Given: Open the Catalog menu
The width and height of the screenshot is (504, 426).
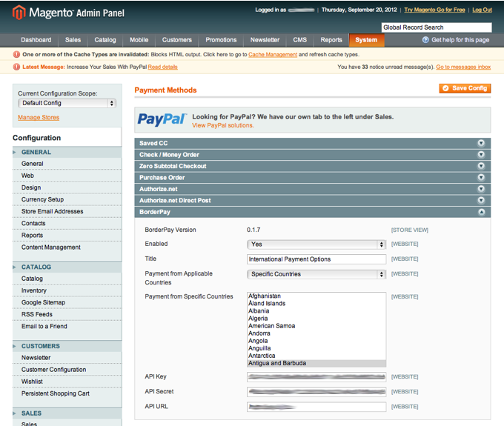Looking at the screenshot, I should (105, 40).
